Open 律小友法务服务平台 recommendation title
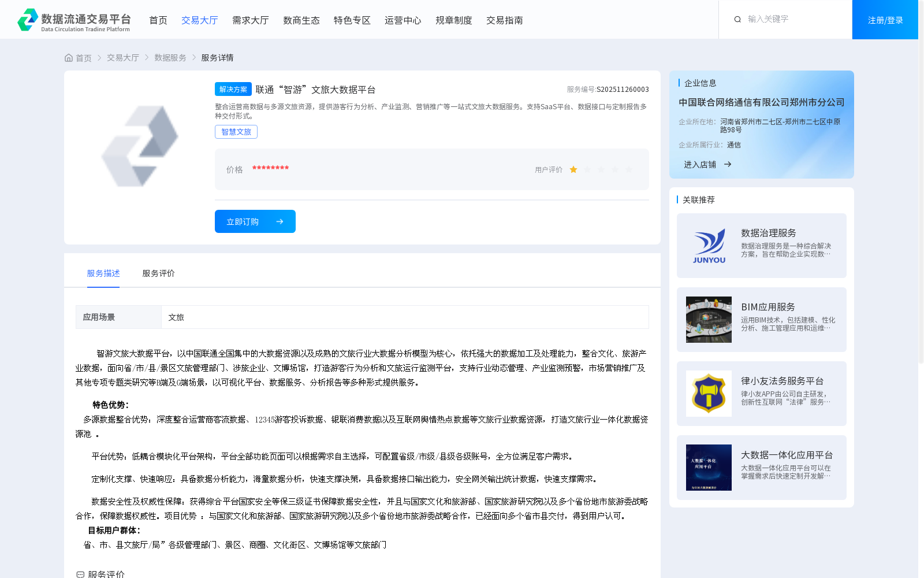 [x=783, y=381]
